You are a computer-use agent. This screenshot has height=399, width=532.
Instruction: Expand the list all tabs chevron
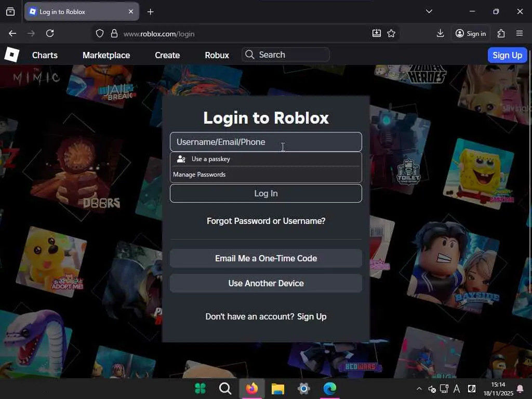point(429,11)
